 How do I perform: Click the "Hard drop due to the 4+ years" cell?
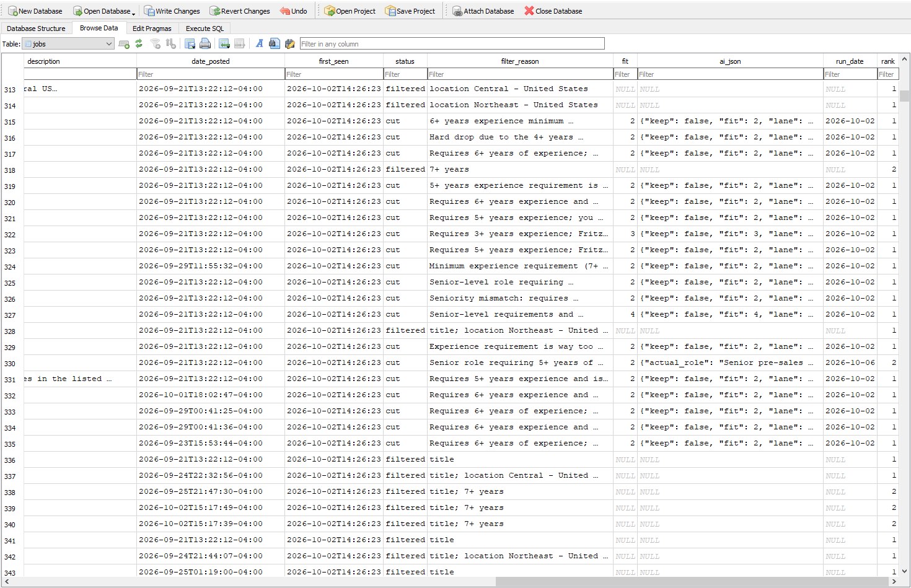click(x=520, y=138)
